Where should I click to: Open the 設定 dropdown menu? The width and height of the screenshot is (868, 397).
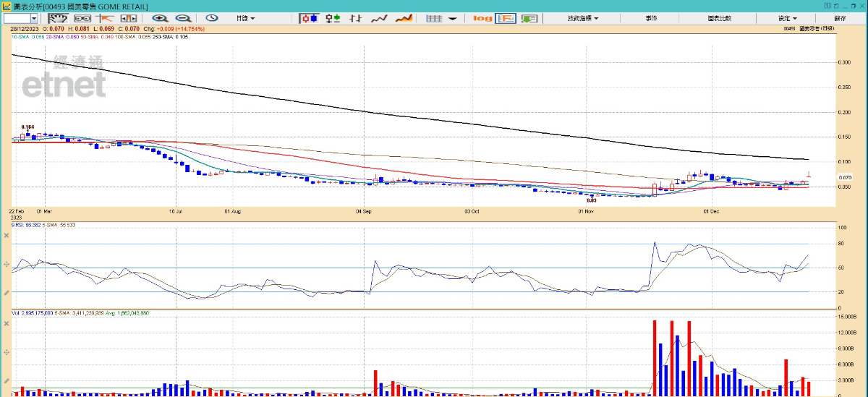[x=788, y=17]
